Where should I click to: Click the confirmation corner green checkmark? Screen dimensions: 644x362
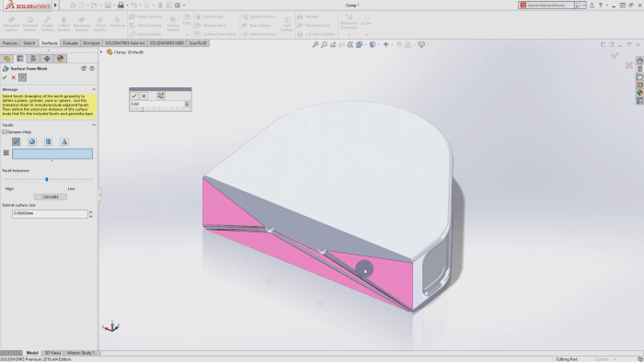(615, 55)
